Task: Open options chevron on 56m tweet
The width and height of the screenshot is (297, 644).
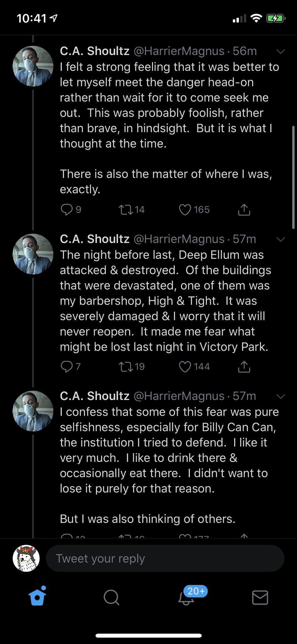Action: [280, 51]
